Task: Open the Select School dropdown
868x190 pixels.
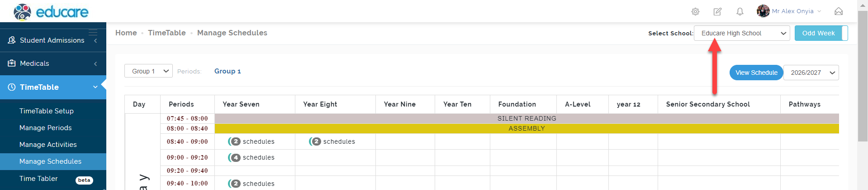Action: (x=742, y=33)
